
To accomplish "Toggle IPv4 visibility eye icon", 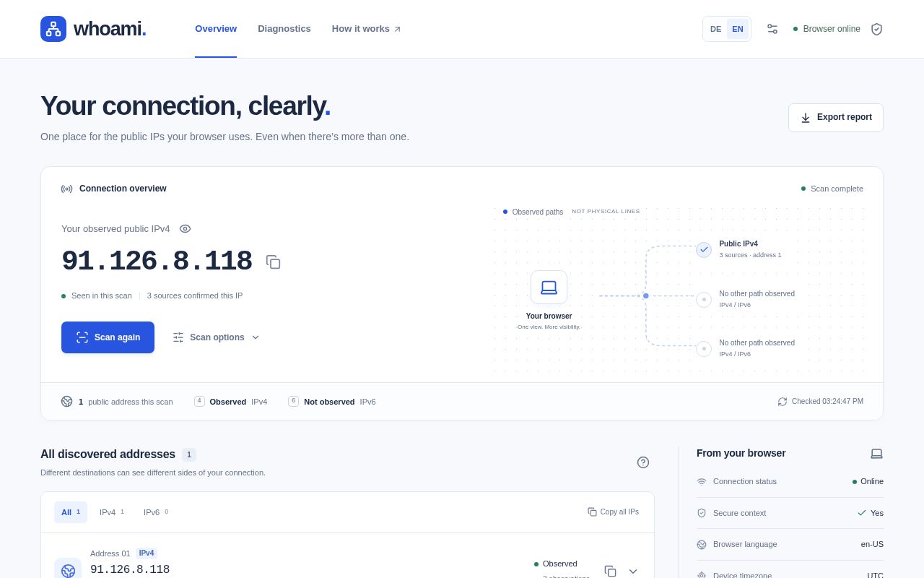I will tap(185, 228).
